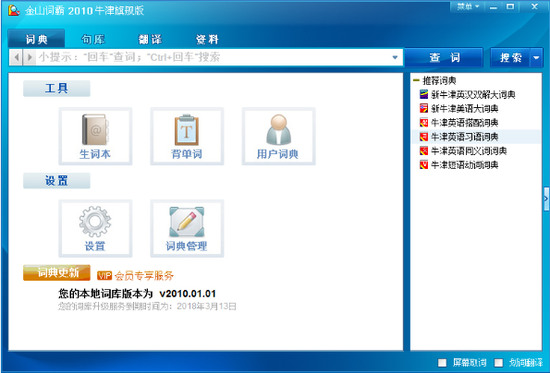Click the 设置 section header label

tap(56, 181)
